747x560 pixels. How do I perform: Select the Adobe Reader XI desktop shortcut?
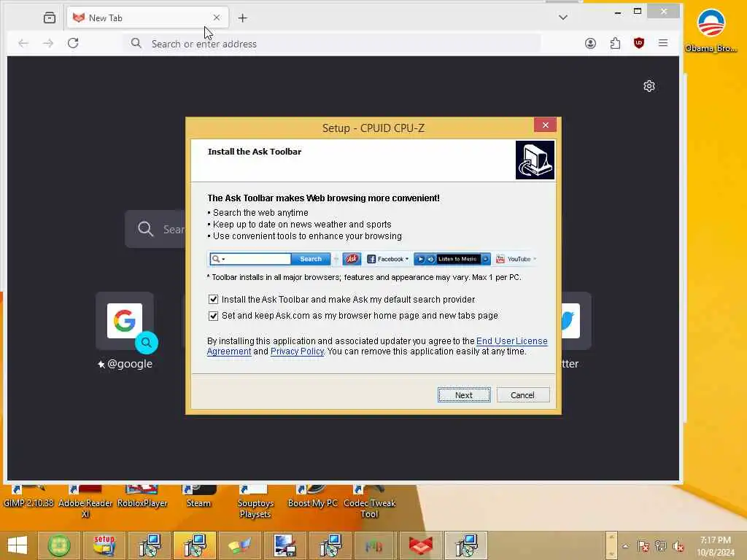pos(85,502)
